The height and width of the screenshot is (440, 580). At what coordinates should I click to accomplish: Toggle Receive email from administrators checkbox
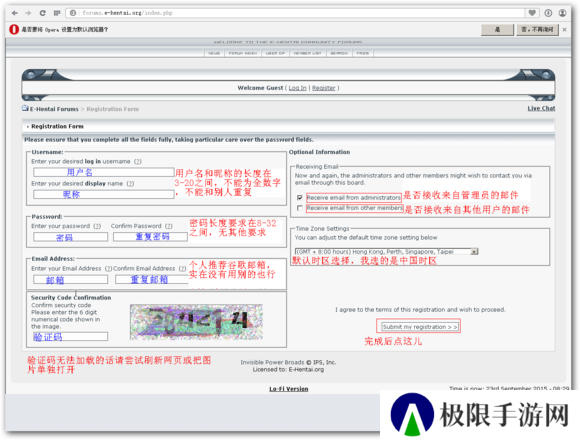coord(300,197)
